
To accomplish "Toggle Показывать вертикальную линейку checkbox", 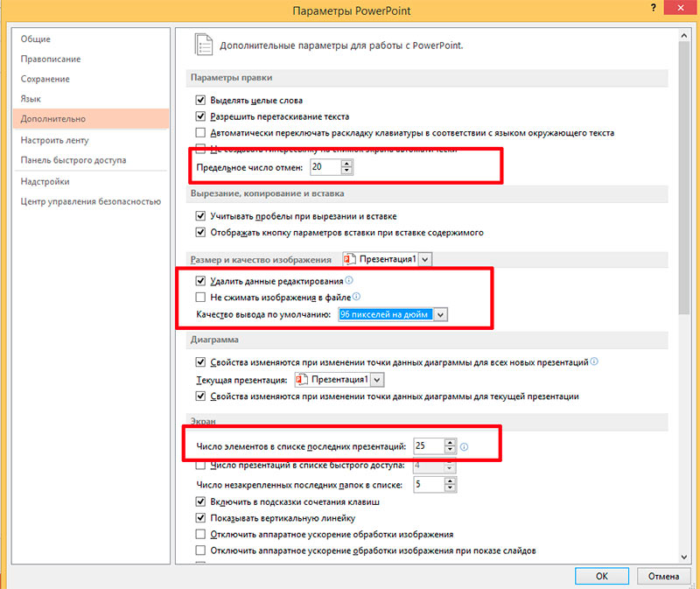I will [x=200, y=518].
